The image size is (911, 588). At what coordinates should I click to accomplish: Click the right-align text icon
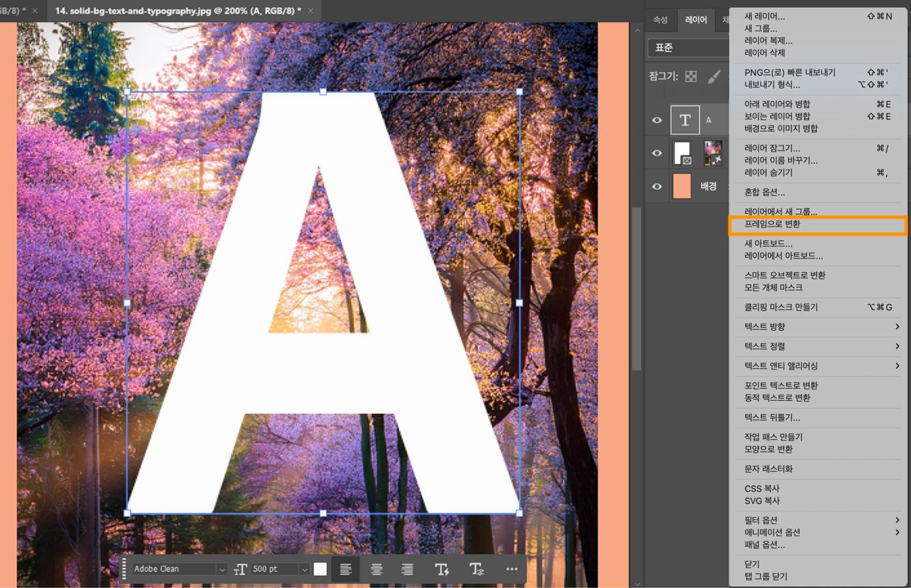(x=407, y=569)
